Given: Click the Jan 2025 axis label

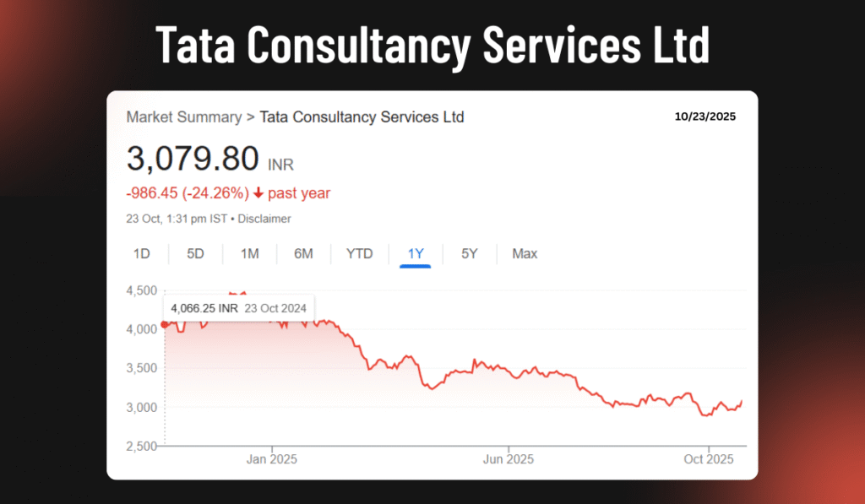Looking at the screenshot, I should point(271,459).
